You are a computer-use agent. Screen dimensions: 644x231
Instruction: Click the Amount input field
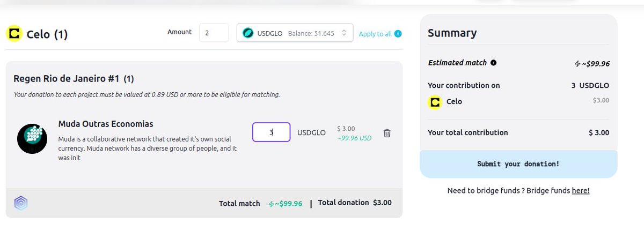[214, 33]
